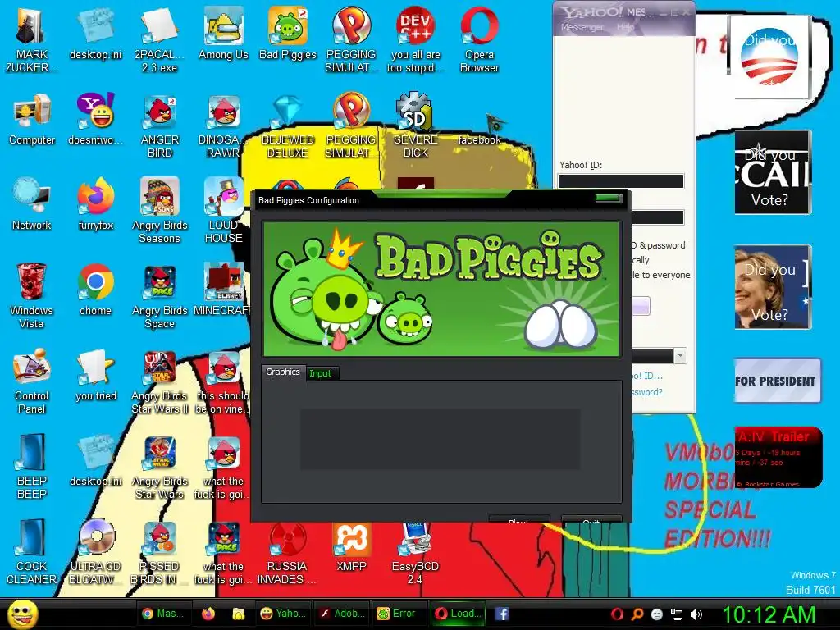Image resolution: width=840 pixels, height=630 pixels.
Task: Open the Control Panel desktop icon
Action: pyautogui.click(x=32, y=381)
